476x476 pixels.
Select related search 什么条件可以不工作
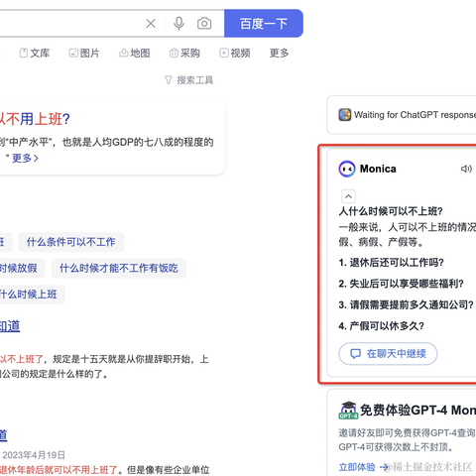pyautogui.click(x=71, y=242)
